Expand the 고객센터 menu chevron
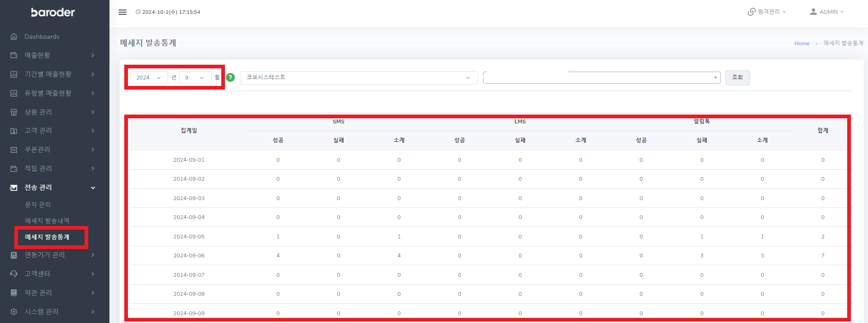 click(93, 274)
